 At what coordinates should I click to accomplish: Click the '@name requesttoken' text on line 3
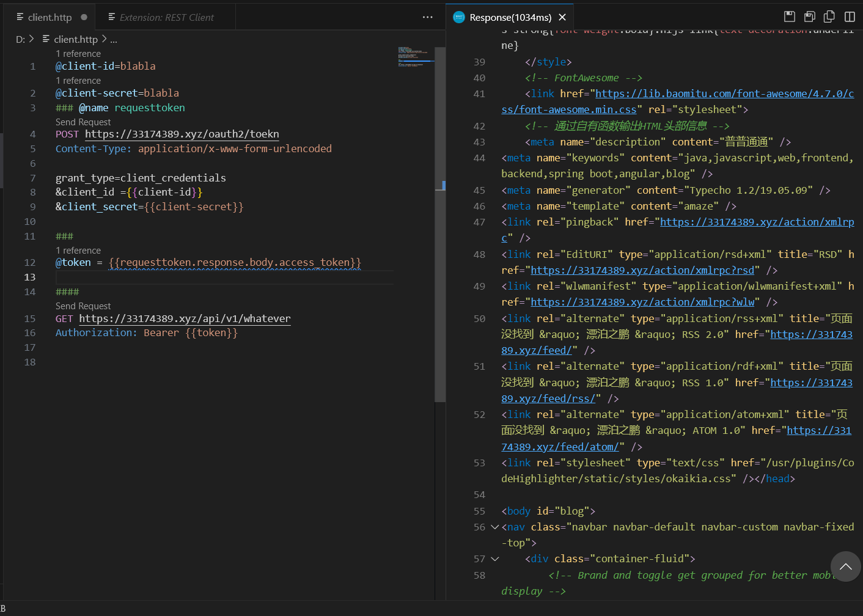tap(131, 108)
